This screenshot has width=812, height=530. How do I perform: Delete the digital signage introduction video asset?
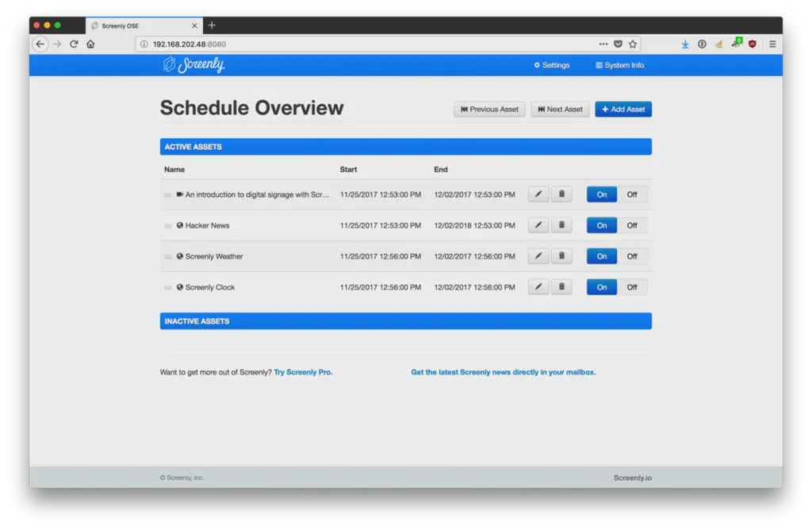pyautogui.click(x=561, y=194)
